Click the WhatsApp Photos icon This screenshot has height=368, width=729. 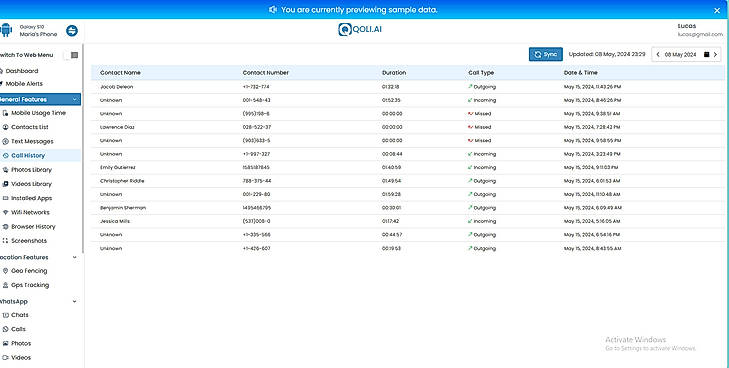(6, 343)
